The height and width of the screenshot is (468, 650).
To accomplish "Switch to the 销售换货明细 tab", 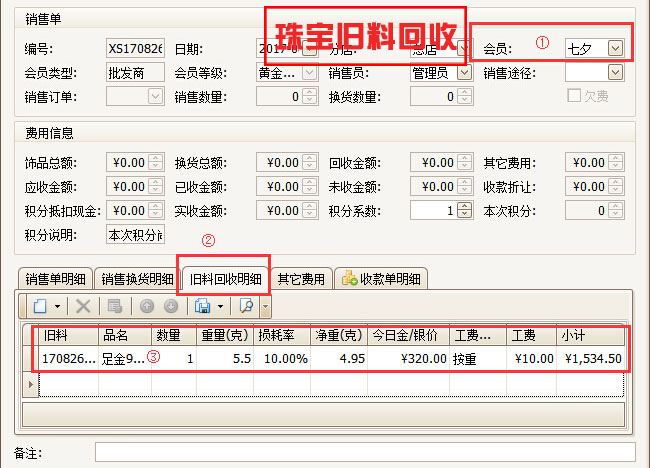I will click(136, 280).
